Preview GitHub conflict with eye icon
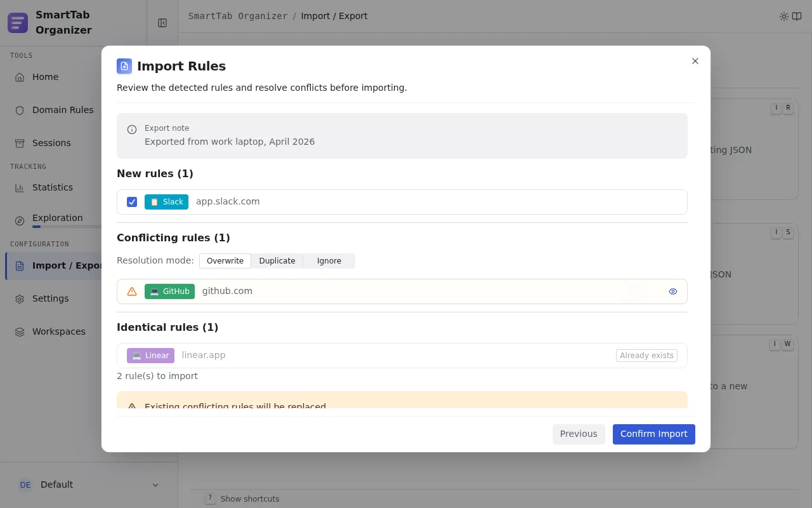812x508 pixels. [673, 291]
